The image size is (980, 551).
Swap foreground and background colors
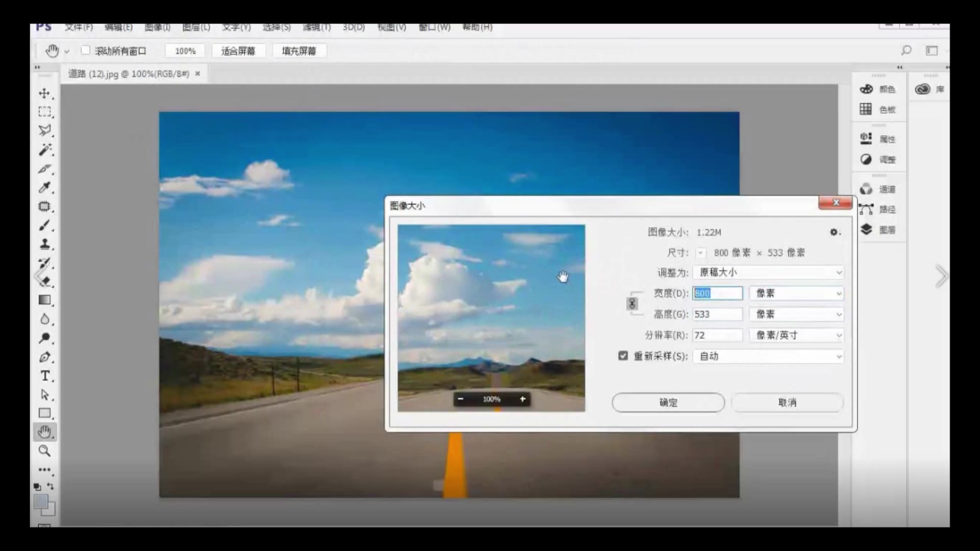click(51, 486)
